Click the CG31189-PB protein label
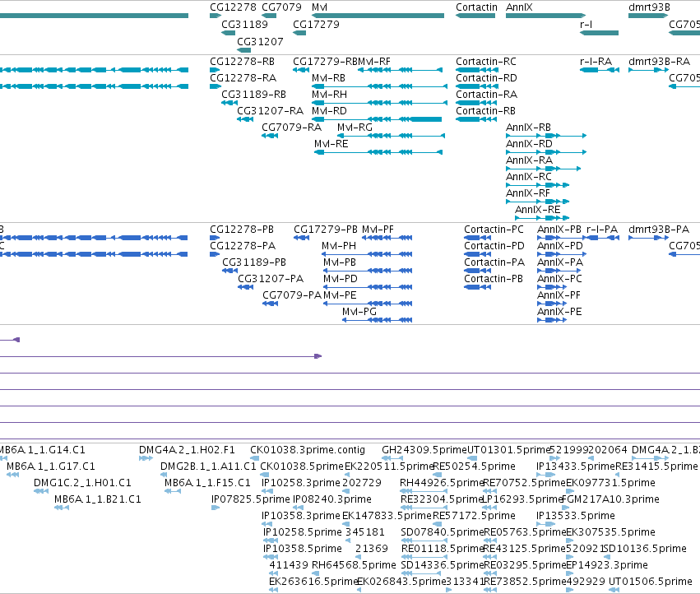Image resolution: width=700 pixels, height=594 pixels. point(254,262)
